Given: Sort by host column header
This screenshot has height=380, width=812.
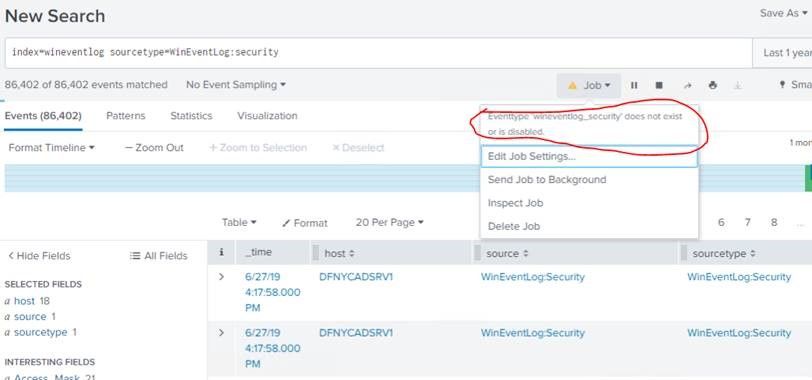Looking at the screenshot, I should point(340,254).
